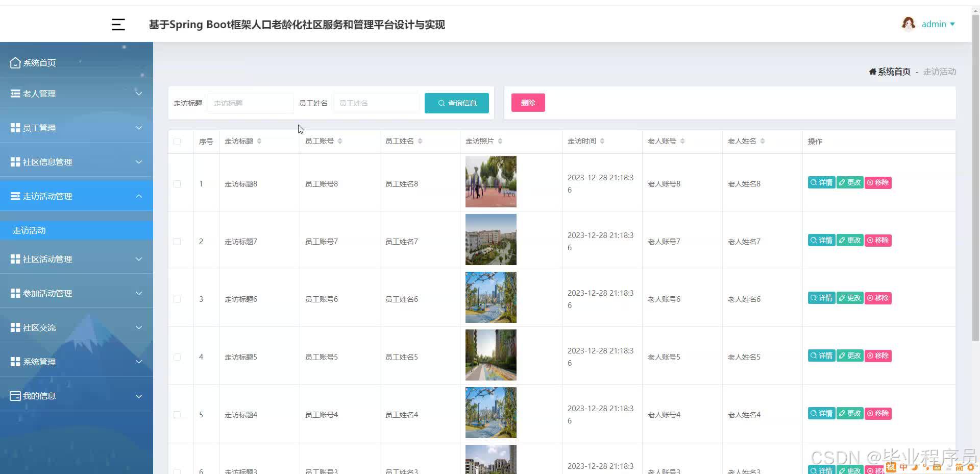Expand 社区活动管理 menu chevron

coord(139,259)
